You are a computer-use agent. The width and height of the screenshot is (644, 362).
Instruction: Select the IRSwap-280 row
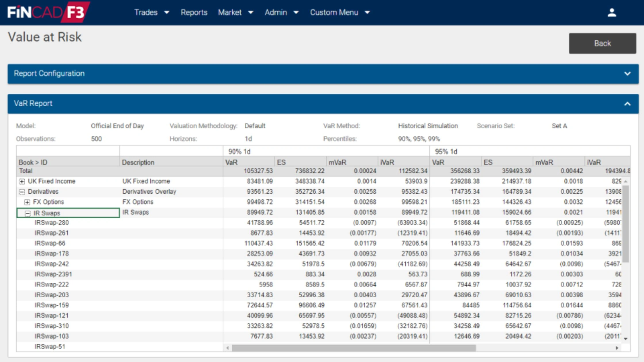pos(51,223)
